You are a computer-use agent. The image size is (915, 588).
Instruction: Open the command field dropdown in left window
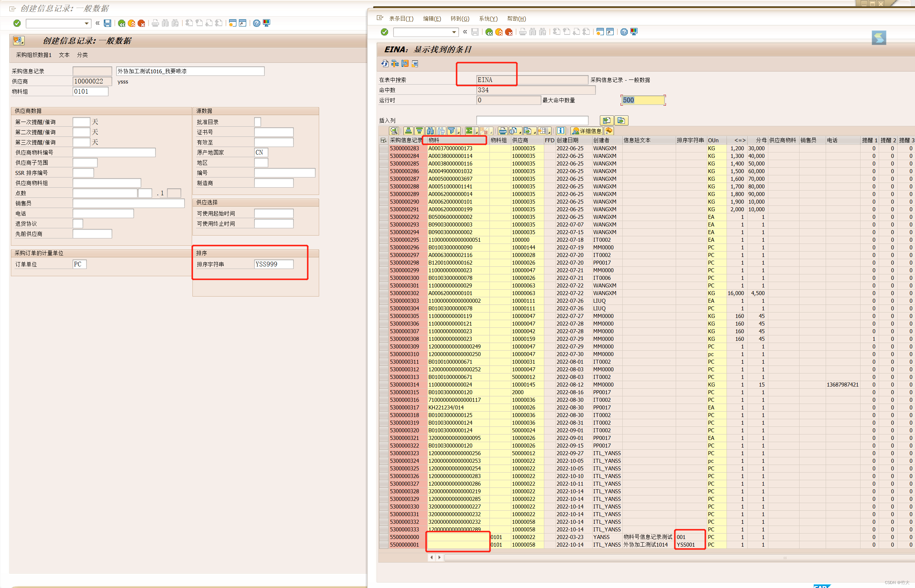87,23
